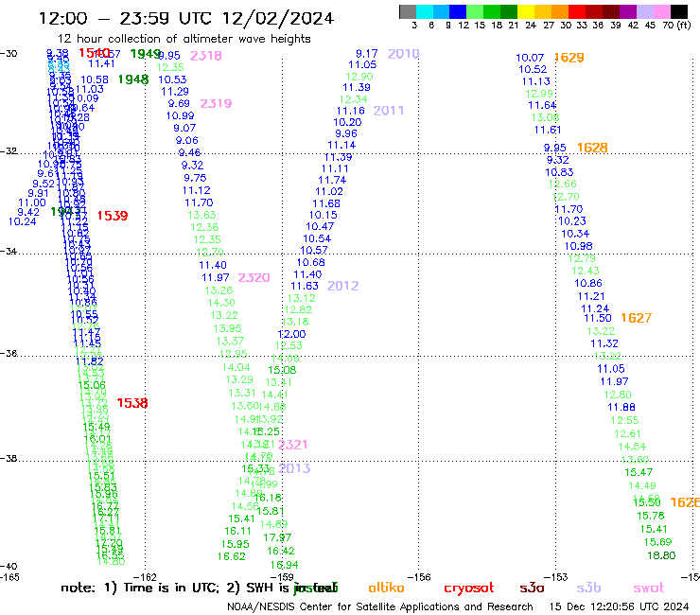The width and height of the screenshot is (700, 615).
Task: Select the bright red swatch in the color scale
Action: pyautogui.click(x=577, y=11)
